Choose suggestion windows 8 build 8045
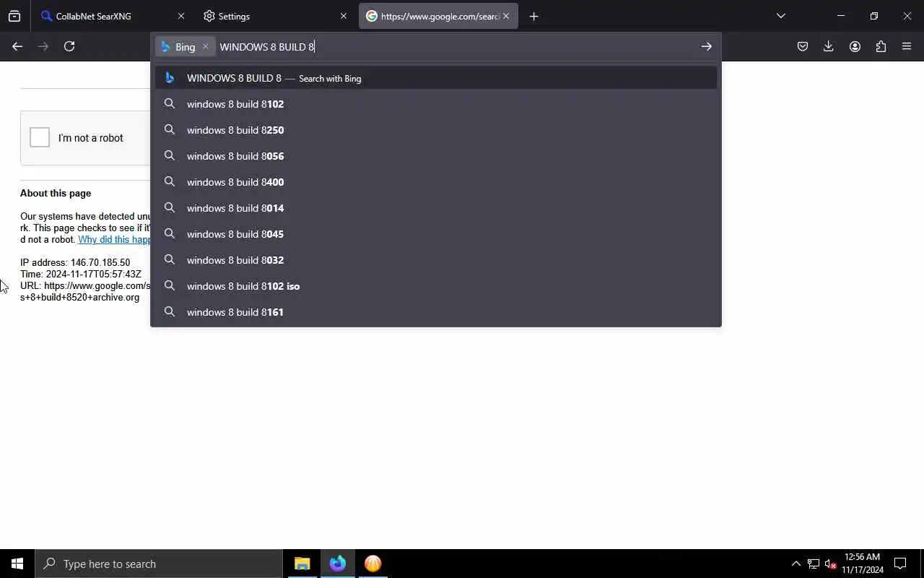 (436, 234)
